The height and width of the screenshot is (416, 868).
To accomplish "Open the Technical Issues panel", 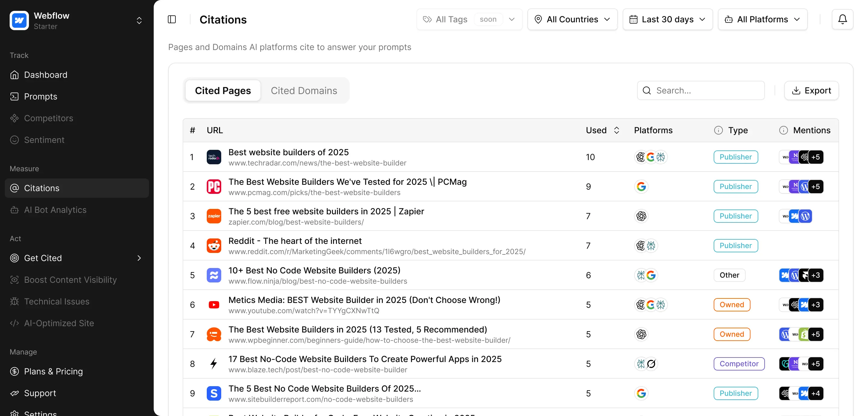I will tap(57, 301).
